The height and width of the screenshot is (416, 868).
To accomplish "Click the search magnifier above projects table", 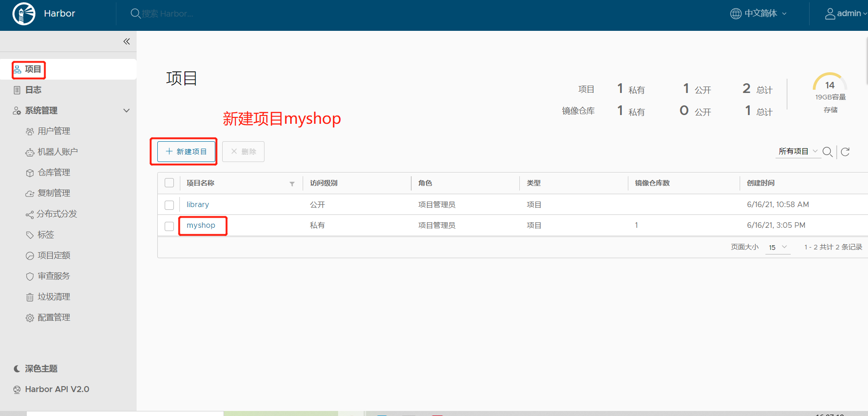I will coord(827,152).
